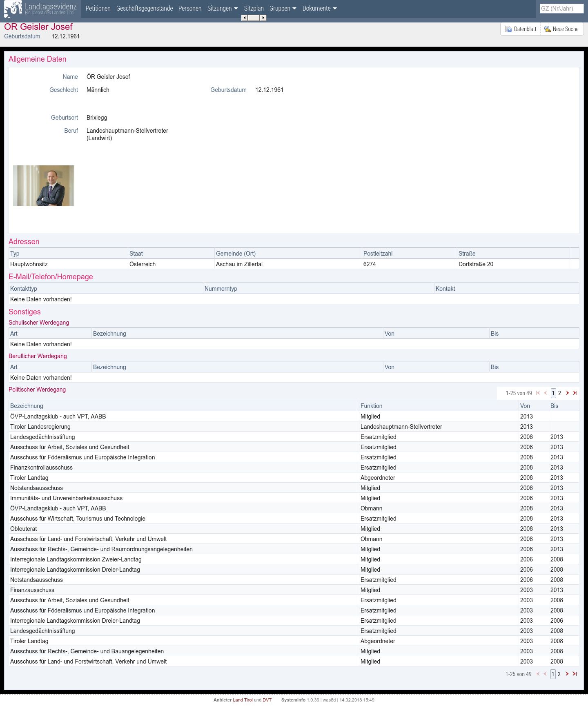Select the Aschau im Zillertal cell
The height and width of the screenshot is (706, 588).
click(288, 264)
